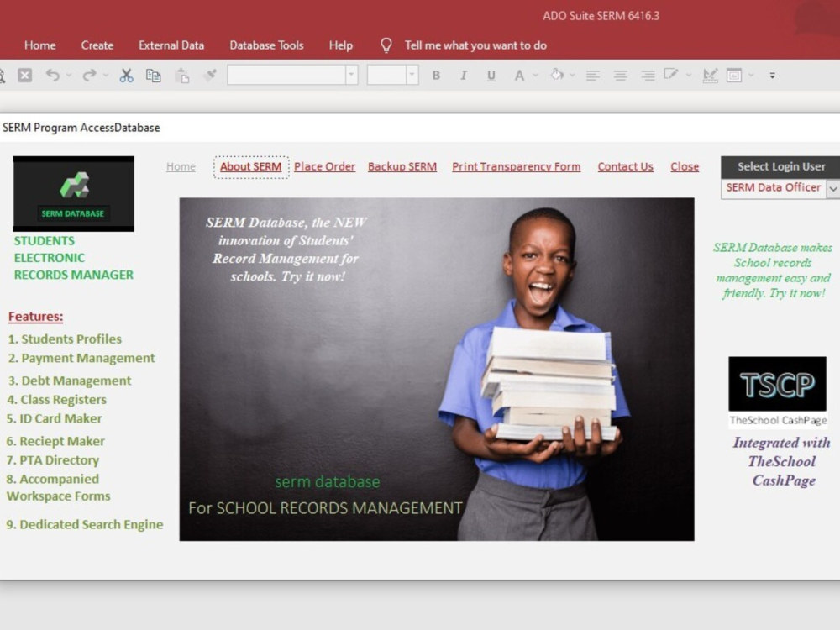Toggle Bold formatting
The width and height of the screenshot is (840, 630).
tap(436, 76)
